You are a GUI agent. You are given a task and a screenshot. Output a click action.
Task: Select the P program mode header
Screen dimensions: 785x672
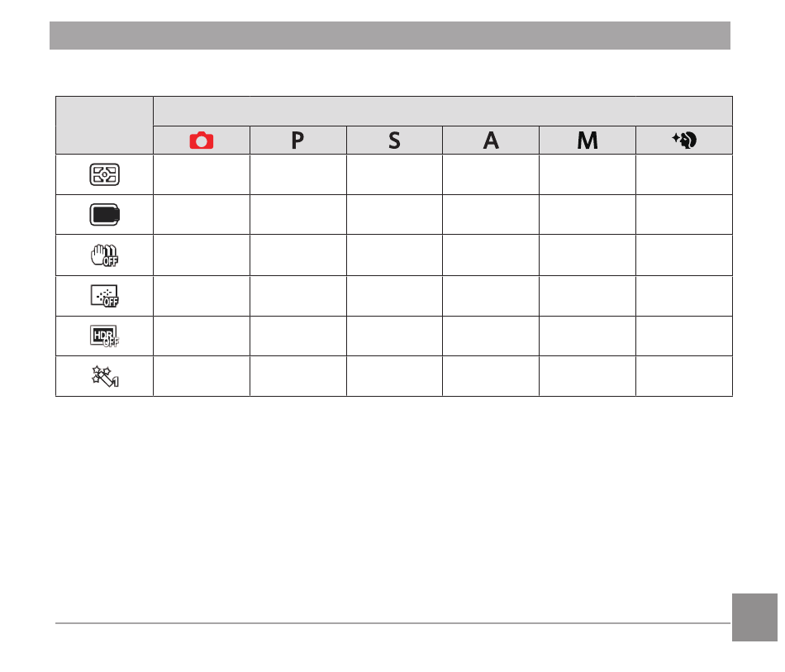(297, 141)
